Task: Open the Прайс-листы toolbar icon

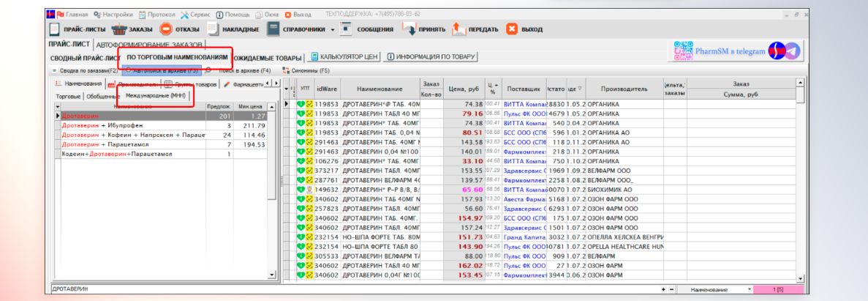Action: (56, 29)
